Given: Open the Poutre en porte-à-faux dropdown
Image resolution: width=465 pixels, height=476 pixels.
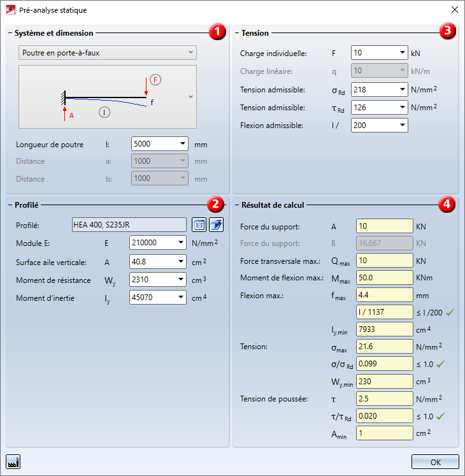Looking at the screenshot, I should 108,52.
